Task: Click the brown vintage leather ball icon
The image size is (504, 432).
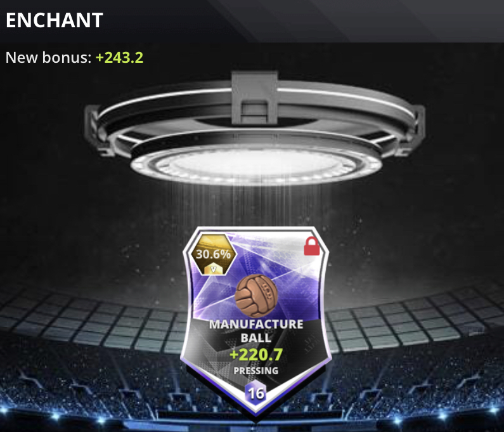Action: (256, 296)
